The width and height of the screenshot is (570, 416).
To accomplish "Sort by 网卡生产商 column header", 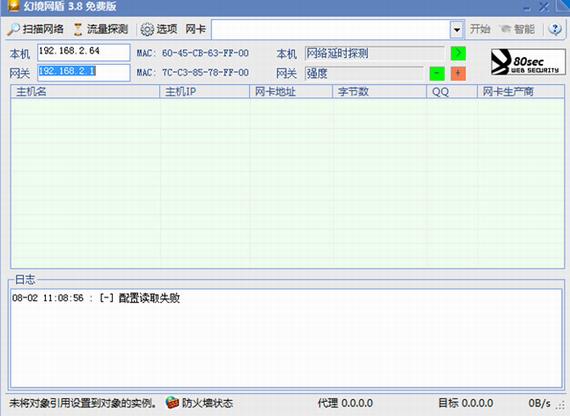I will point(521,92).
